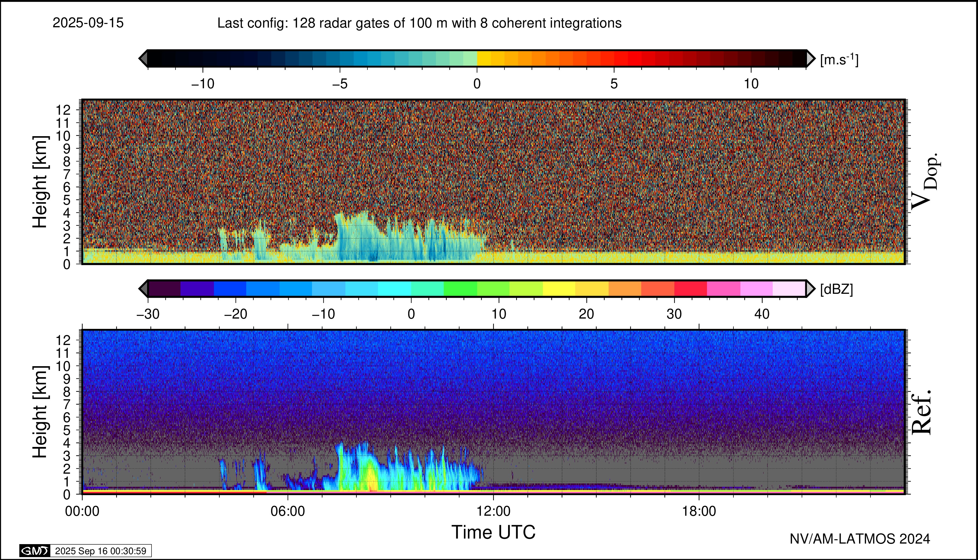The height and width of the screenshot is (560, 978).
Task: Click the 2025-09-15 date label
Action: [x=88, y=23]
